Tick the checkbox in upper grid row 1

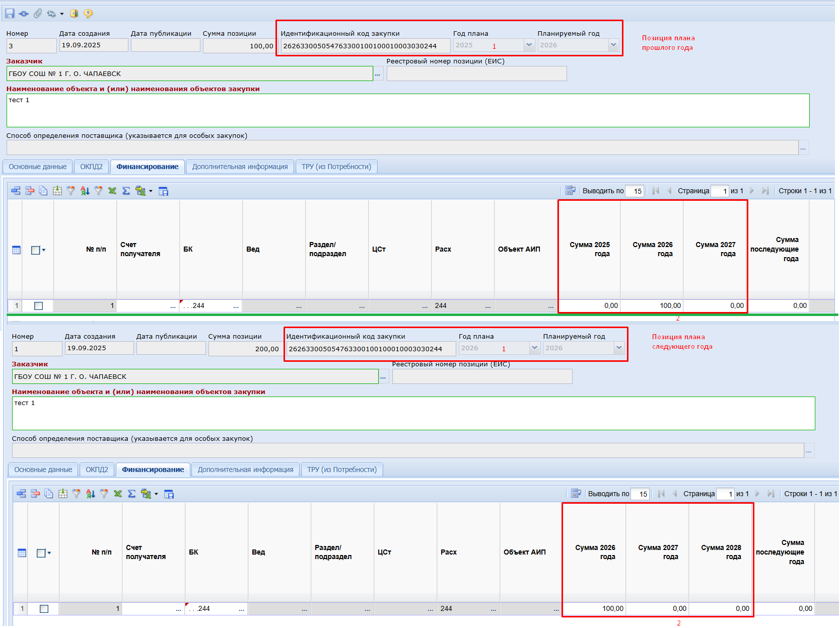38,305
